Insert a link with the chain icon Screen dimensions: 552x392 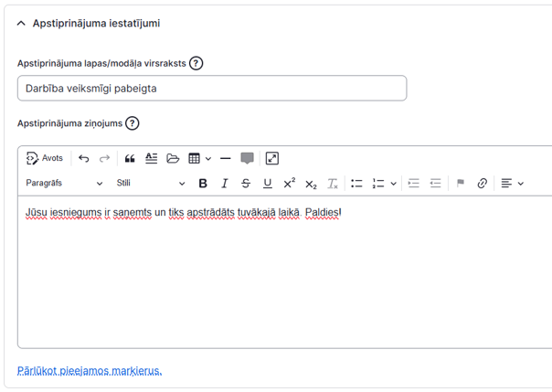pyautogui.click(x=482, y=184)
